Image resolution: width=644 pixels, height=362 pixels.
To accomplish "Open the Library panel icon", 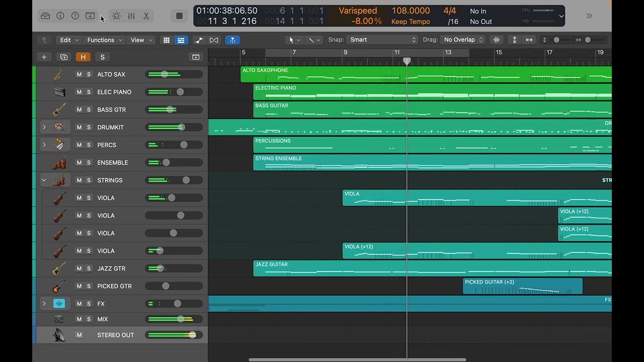I will point(45,16).
